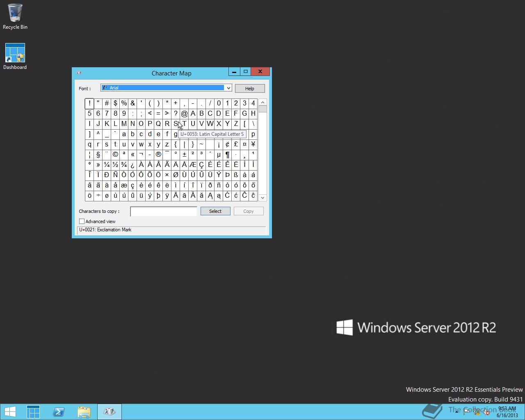The width and height of the screenshot is (525, 420).
Task: Select the Æ ligature character
Action: click(193, 165)
